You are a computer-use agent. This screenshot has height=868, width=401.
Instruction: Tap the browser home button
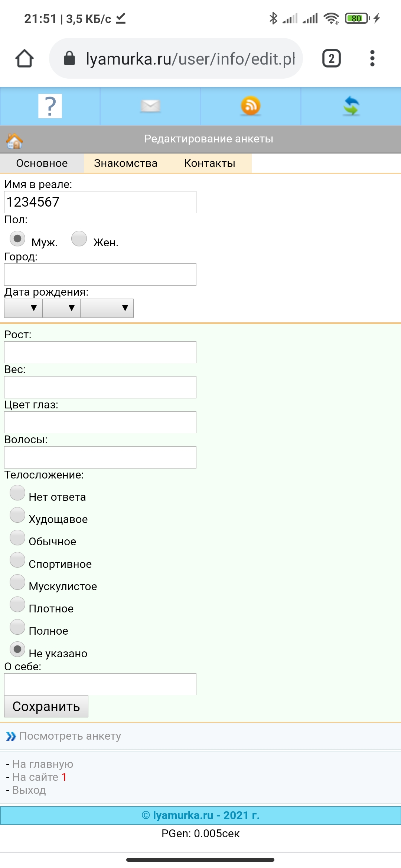pos(25,59)
